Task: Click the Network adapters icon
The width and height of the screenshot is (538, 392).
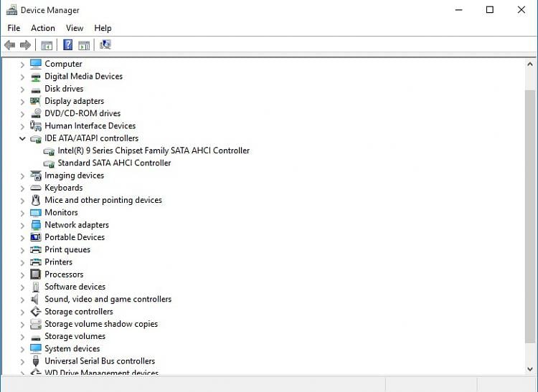Action: click(x=36, y=225)
